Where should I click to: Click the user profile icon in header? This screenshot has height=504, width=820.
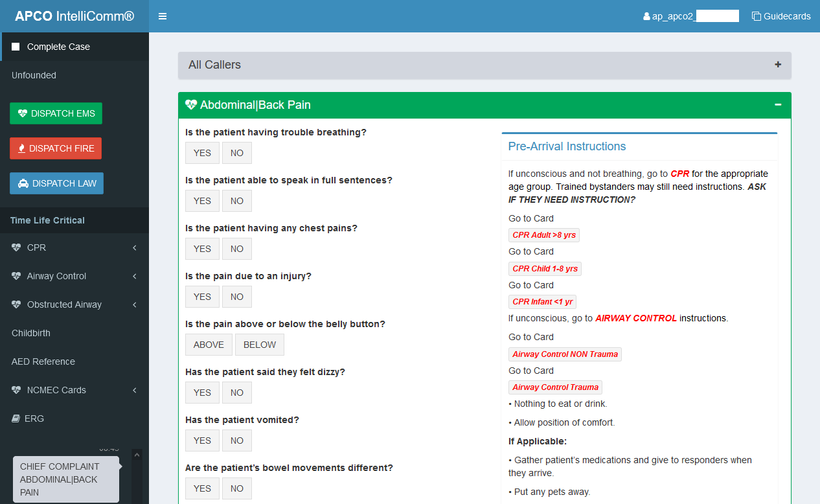(646, 17)
